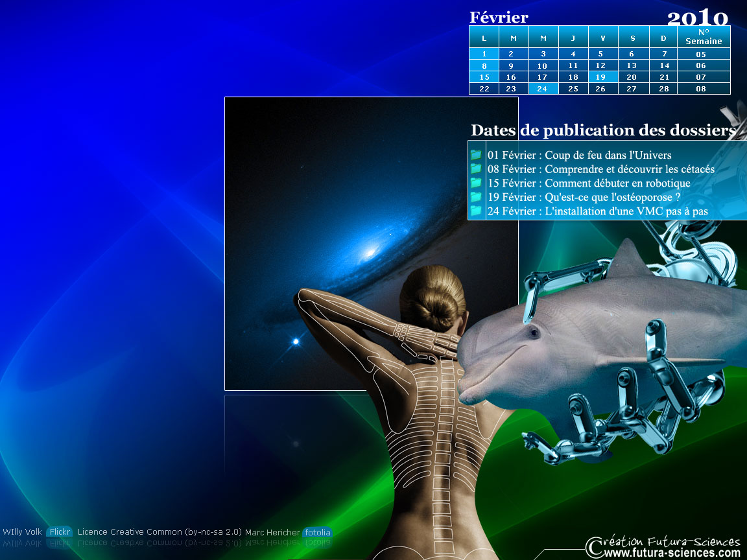Click the folder icon beside 24 Février entry
Image resolution: width=747 pixels, height=560 pixels.
click(476, 211)
